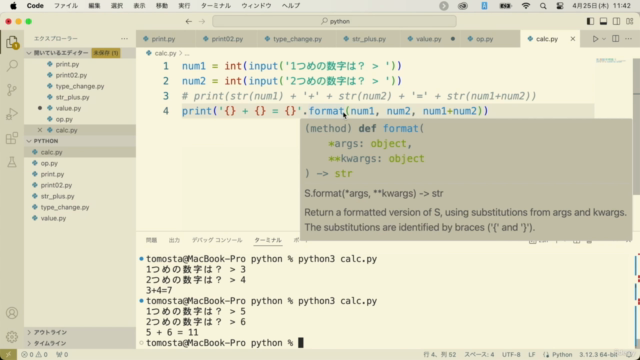Change end of line LF setting

(532, 355)
